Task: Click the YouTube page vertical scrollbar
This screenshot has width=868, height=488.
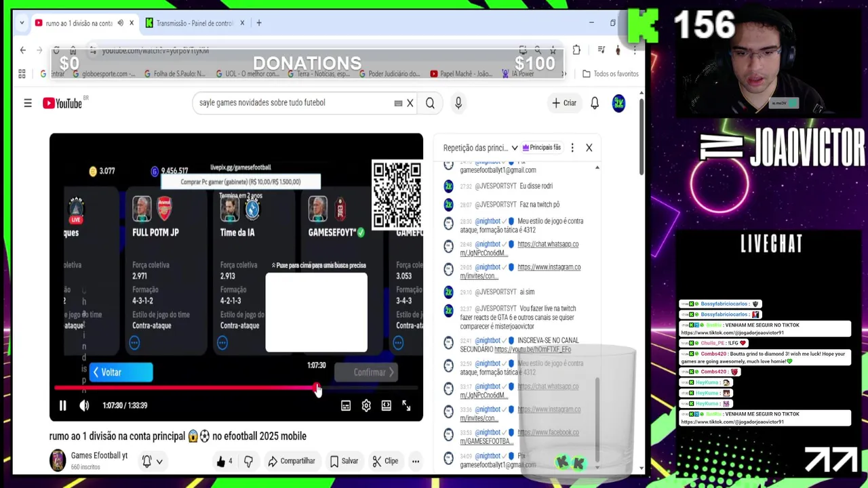Action: point(641,136)
